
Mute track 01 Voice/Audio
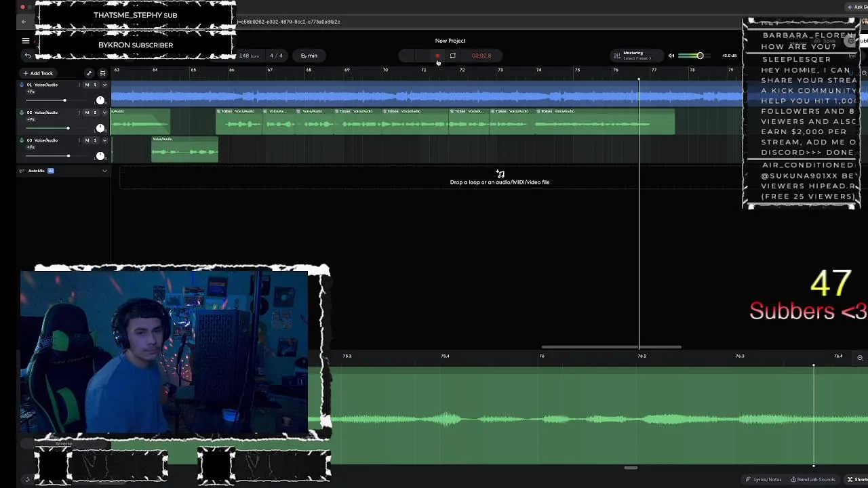87,85
